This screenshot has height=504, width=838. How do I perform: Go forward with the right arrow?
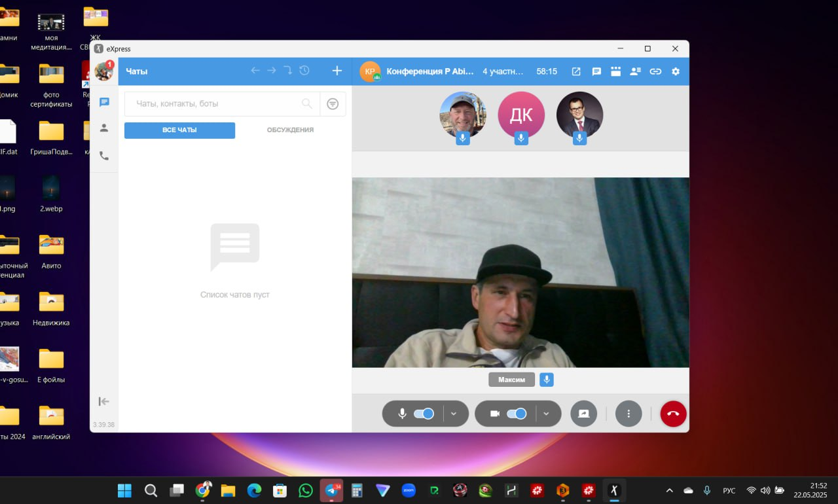pos(272,71)
